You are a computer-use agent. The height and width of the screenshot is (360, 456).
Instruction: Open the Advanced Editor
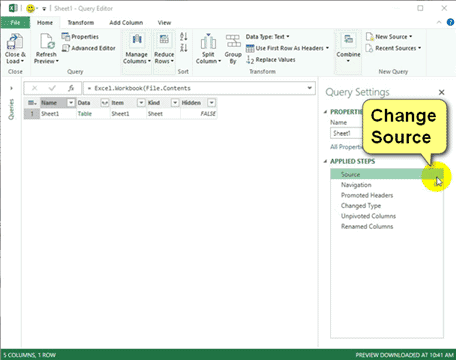[89, 48]
